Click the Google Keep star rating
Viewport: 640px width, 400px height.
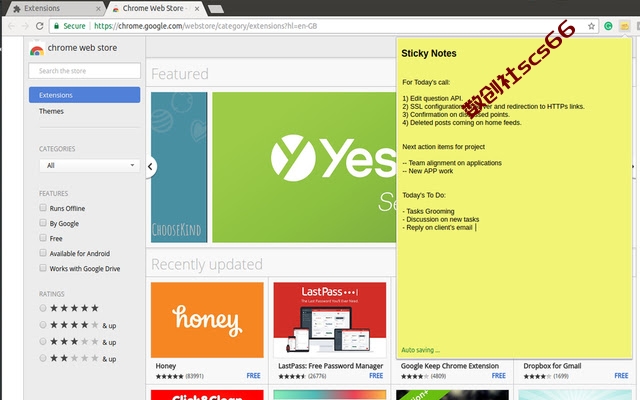click(415, 376)
